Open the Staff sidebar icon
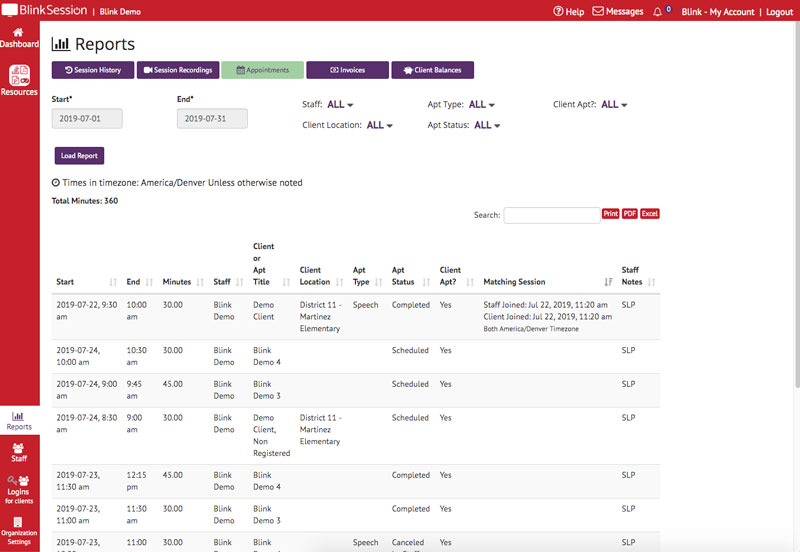Image resolution: width=800 pixels, height=552 pixels. pos(19,452)
